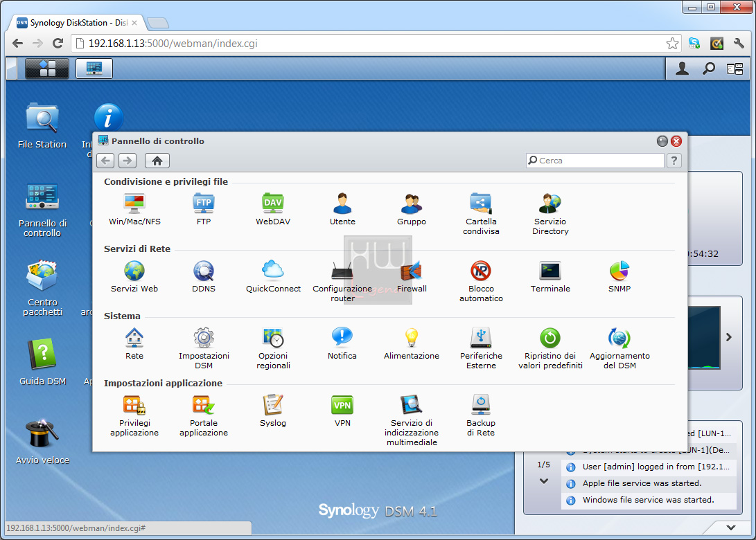756x540 pixels.
Task: Open the DSM main menu button
Action: [x=46, y=69]
